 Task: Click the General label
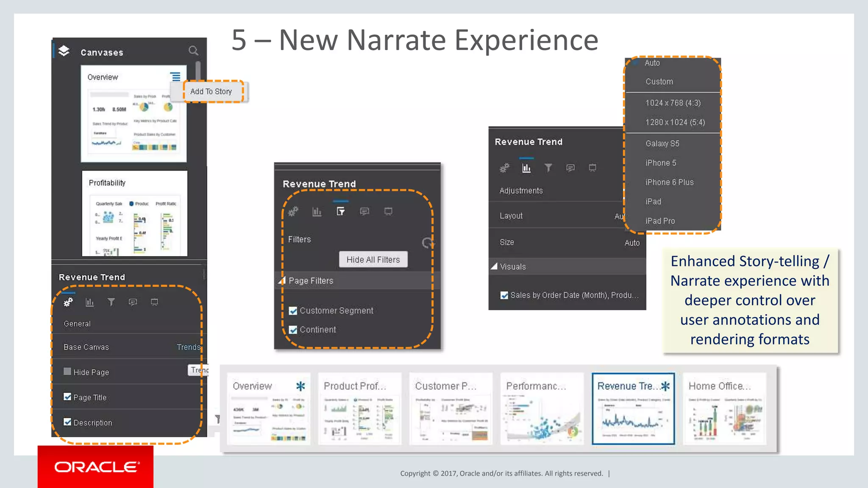(77, 324)
